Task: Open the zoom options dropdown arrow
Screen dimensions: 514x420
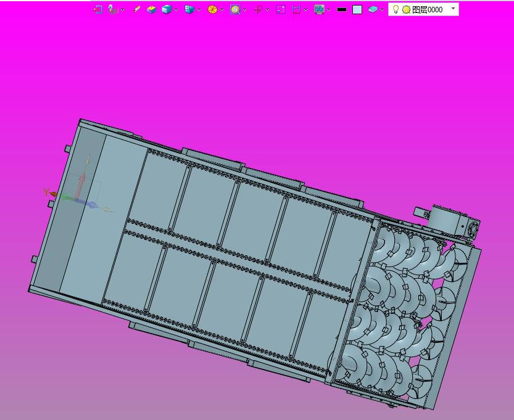Action: pos(244,10)
